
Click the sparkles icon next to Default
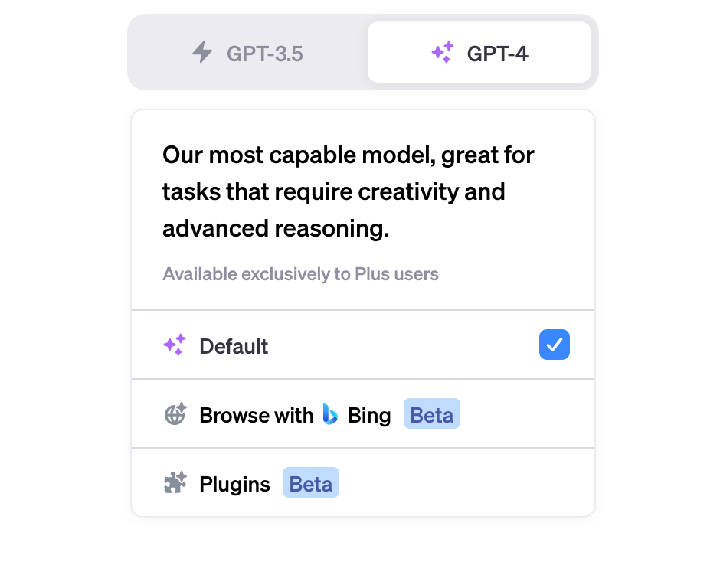(x=175, y=345)
